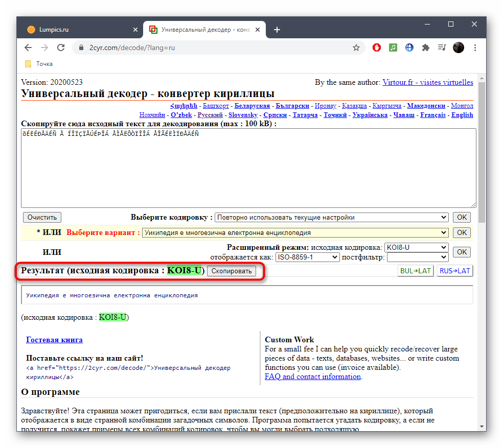The height and width of the screenshot is (448, 503).
Task: Switch language to Français
Action: point(433,115)
